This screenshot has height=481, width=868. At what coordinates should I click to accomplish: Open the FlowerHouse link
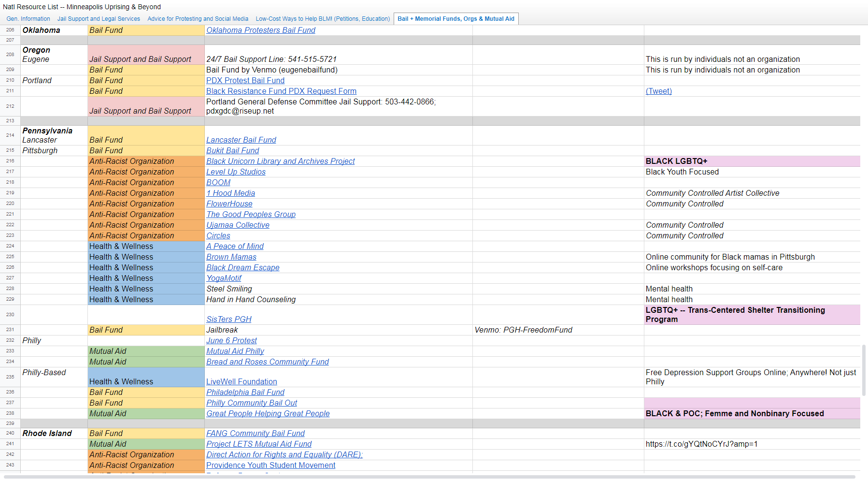[x=229, y=204]
